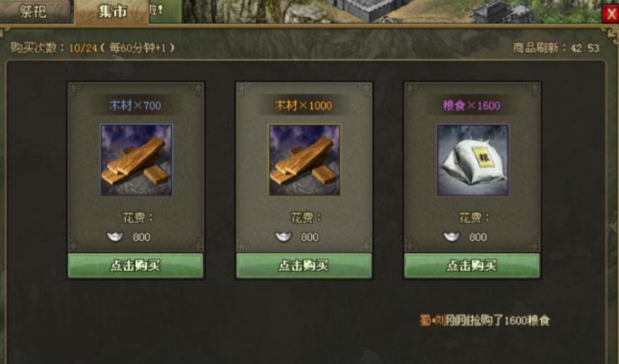Screen dimensions: 619x364
Task: Buy 木材×1000 with 点击购买 button
Action: point(304,266)
